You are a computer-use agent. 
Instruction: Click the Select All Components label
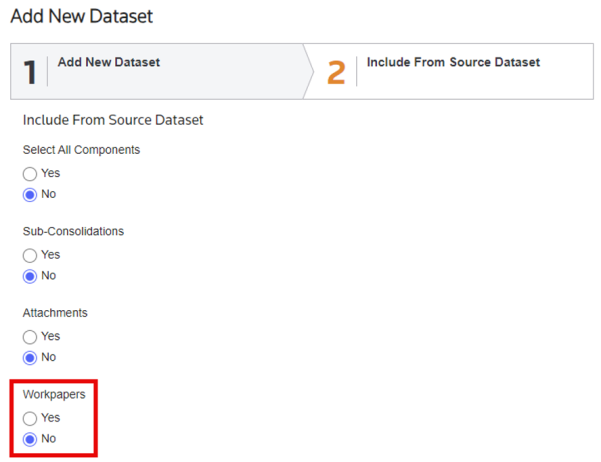coord(81,150)
